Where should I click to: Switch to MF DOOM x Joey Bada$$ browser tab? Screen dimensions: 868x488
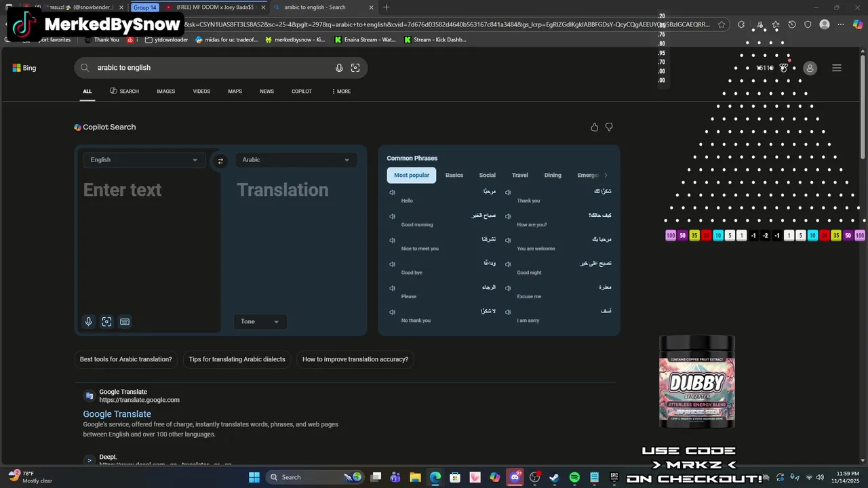click(214, 7)
